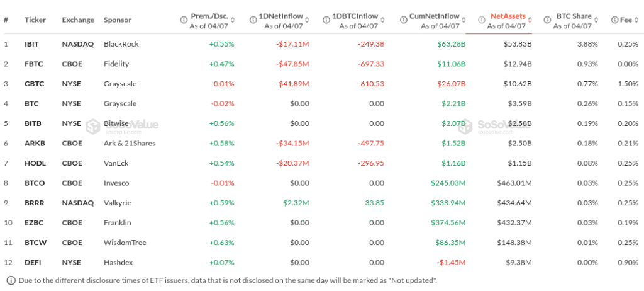644x291 pixels.
Task: Click info icon beside Fee header
Action: click(614, 20)
